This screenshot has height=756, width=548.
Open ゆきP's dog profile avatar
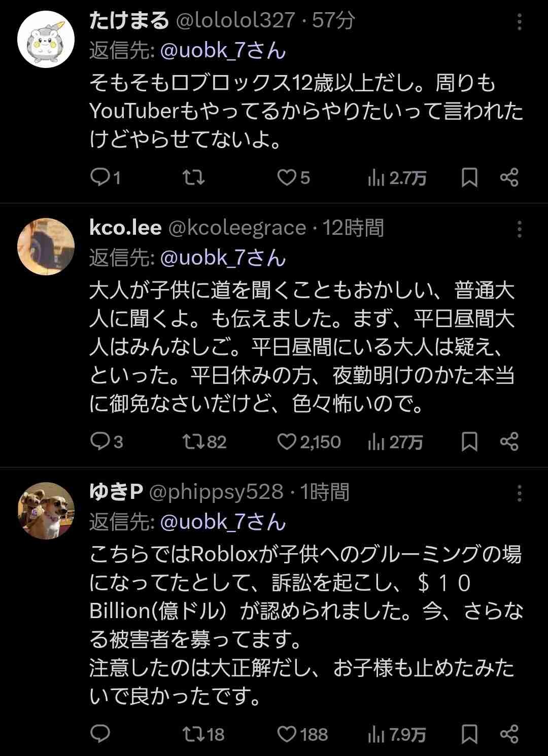coord(46,511)
